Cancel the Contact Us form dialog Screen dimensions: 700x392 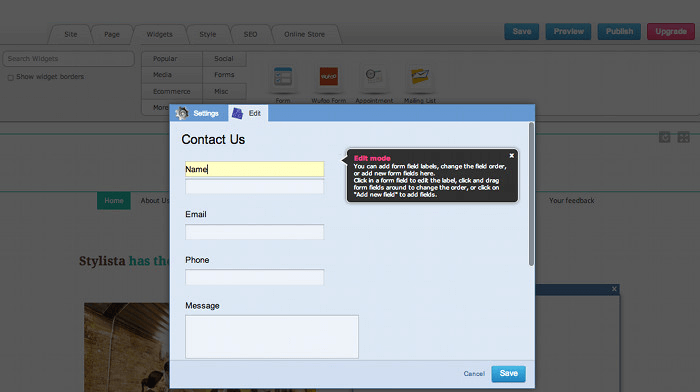[474, 374]
